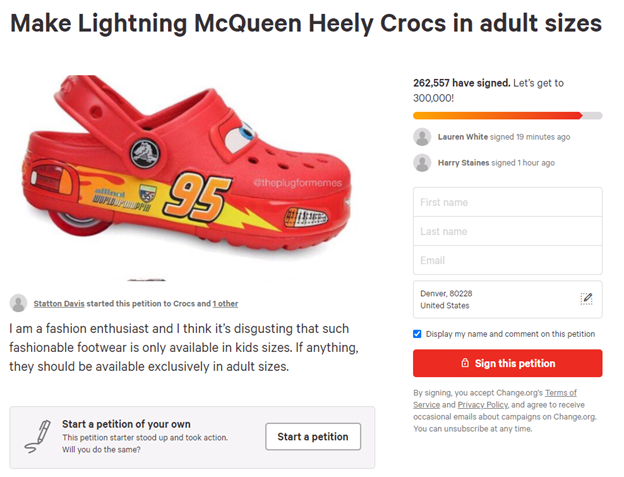Click Lauren White's avatar icon

pyautogui.click(x=422, y=137)
